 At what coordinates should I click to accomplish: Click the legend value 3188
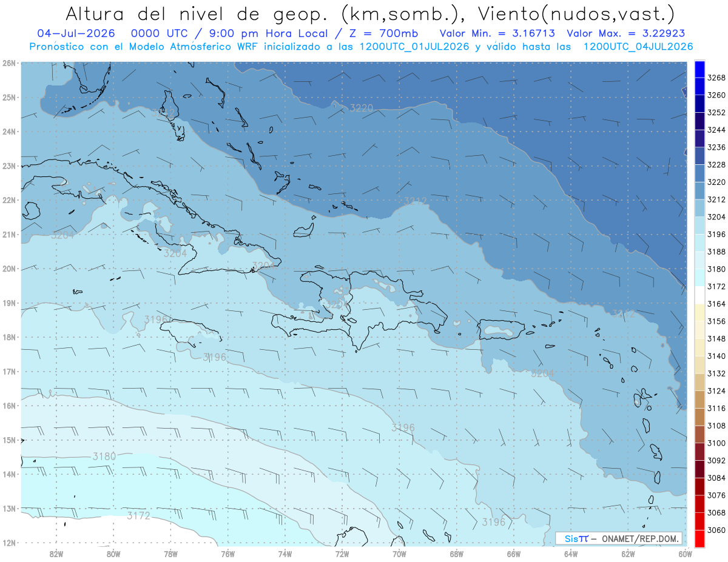[716, 252]
